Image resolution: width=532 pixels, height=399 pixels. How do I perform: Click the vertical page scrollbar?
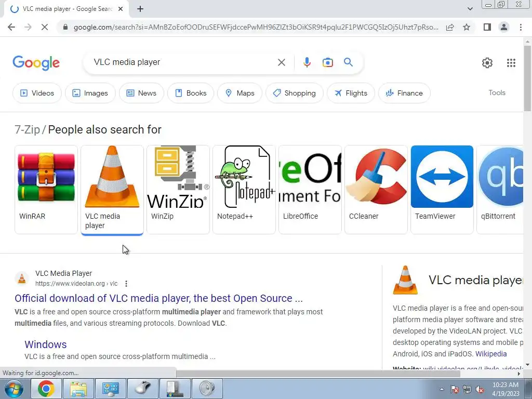pos(527,78)
